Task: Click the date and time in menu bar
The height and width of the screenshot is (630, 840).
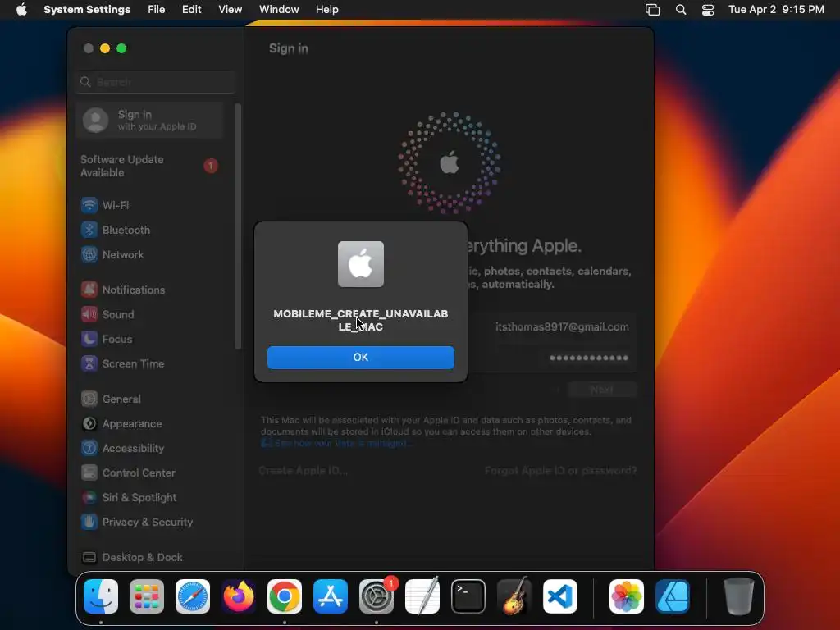Action: click(776, 10)
